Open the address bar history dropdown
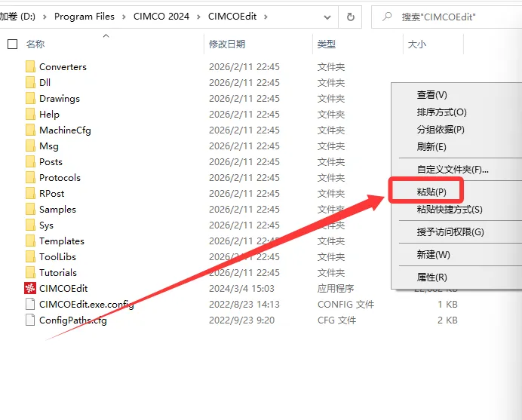 click(327, 17)
